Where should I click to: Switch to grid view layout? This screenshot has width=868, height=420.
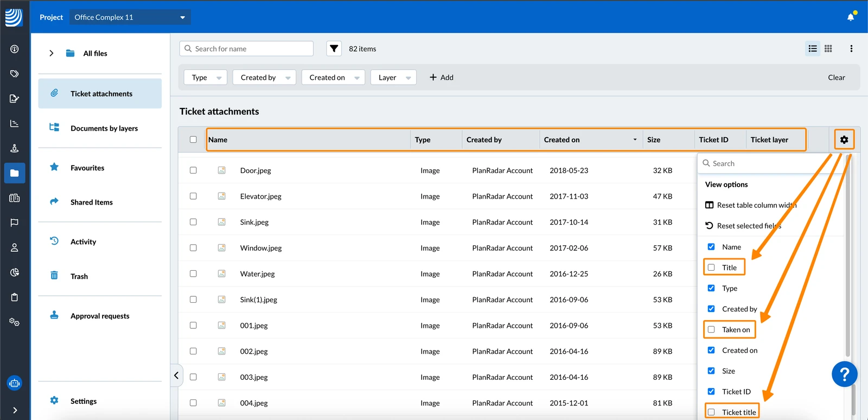828,48
